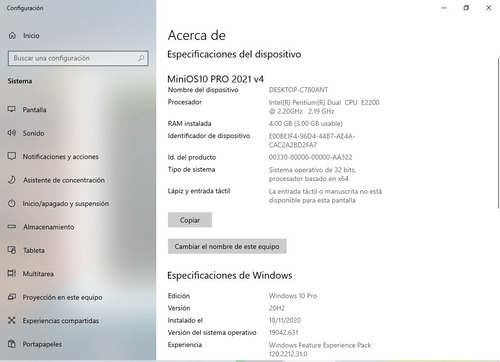Select device name DESKTOP-C780ANT

coord(298,90)
